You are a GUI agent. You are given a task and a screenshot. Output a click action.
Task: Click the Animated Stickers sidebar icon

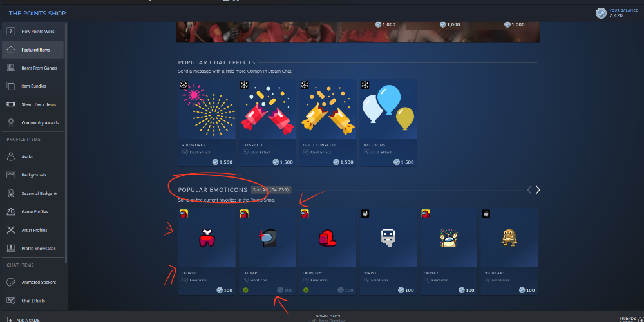pyautogui.click(x=11, y=283)
